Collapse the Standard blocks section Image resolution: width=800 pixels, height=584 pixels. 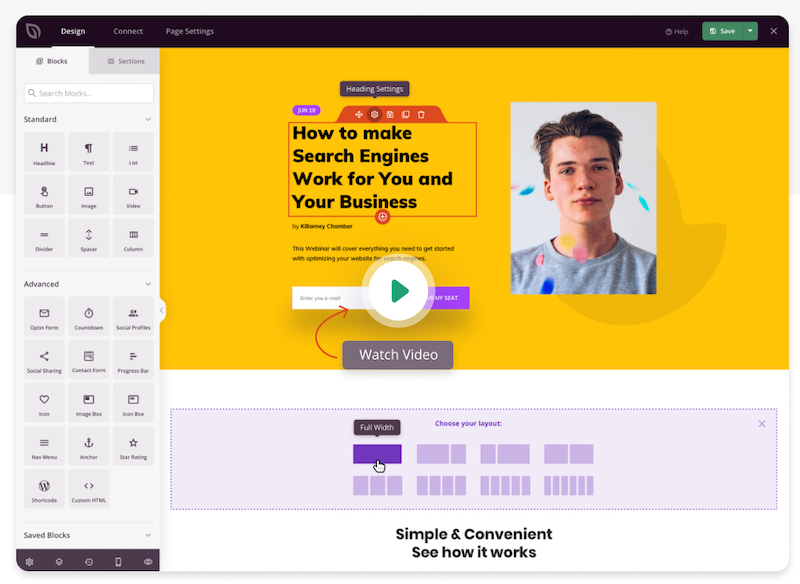pyautogui.click(x=148, y=119)
